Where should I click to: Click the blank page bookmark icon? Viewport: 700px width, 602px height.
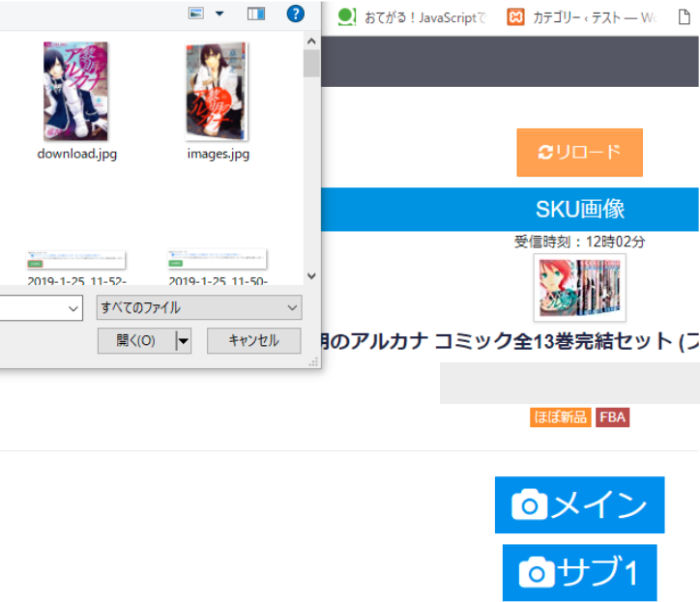point(684,17)
